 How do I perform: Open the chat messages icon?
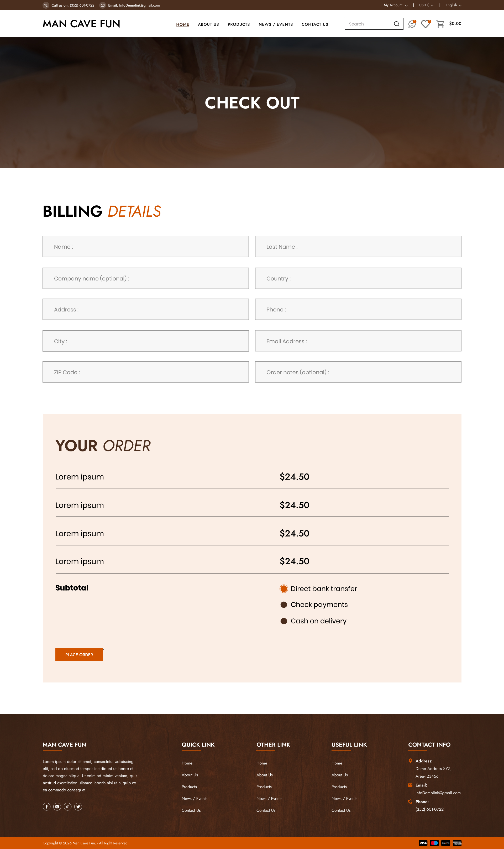point(412,24)
